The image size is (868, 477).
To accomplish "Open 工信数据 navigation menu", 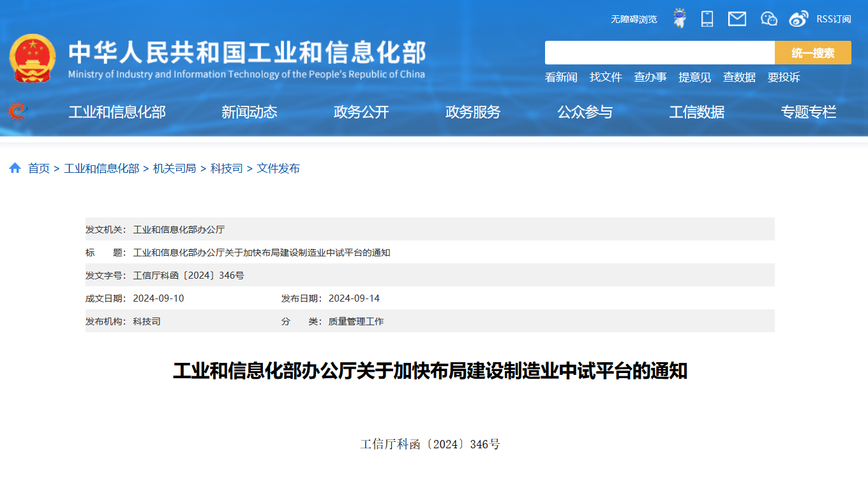I will coord(697,112).
